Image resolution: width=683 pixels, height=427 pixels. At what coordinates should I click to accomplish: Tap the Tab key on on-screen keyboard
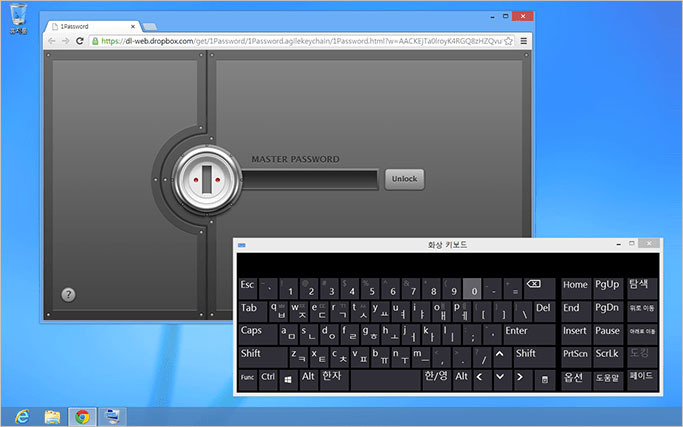[x=253, y=312]
